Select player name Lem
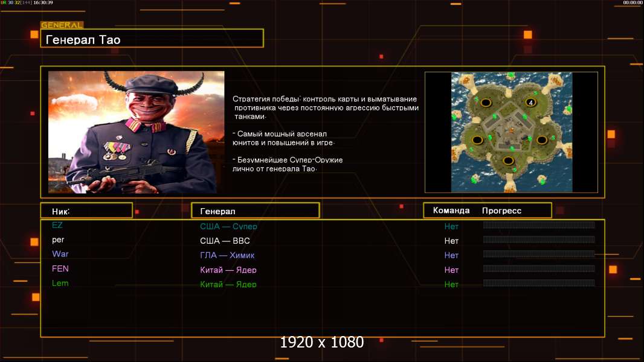This screenshot has width=644, height=362. [x=60, y=283]
